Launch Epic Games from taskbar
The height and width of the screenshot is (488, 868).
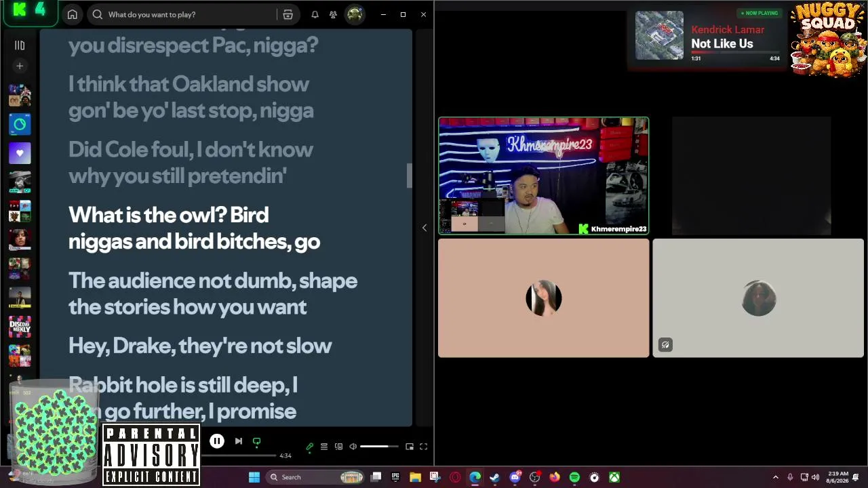(395, 477)
